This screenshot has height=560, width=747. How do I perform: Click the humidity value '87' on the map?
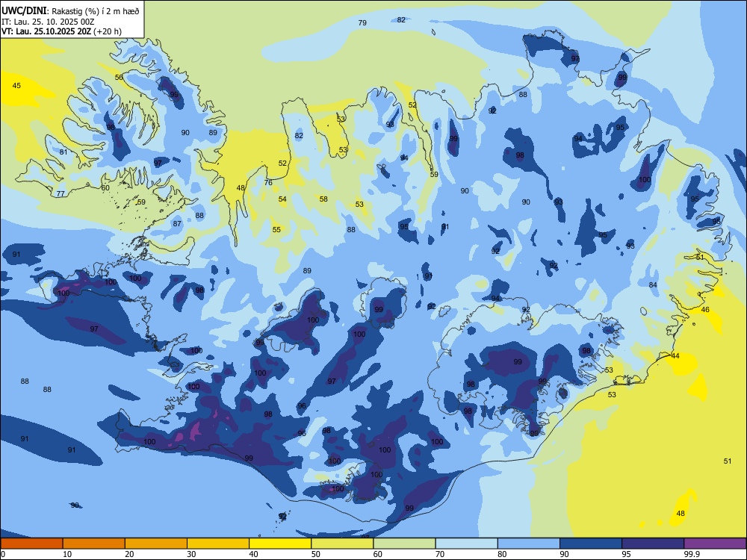(177, 224)
